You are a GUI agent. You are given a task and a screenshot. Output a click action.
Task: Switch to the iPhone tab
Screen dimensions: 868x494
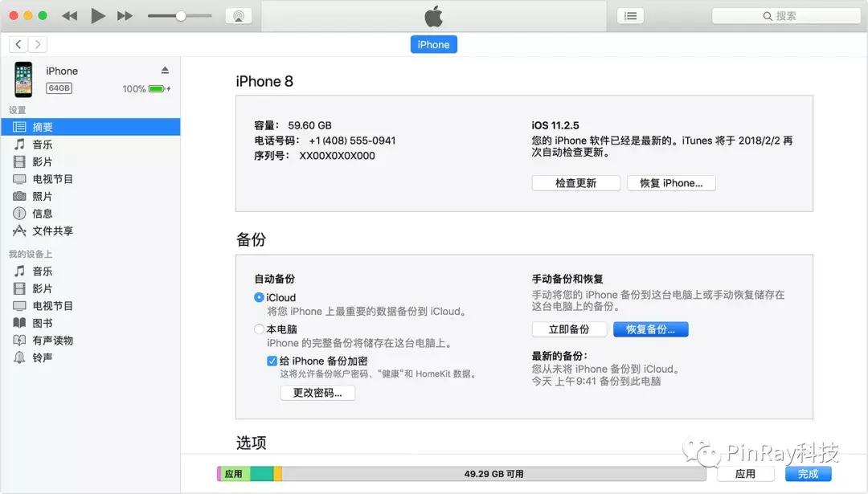(x=433, y=44)
